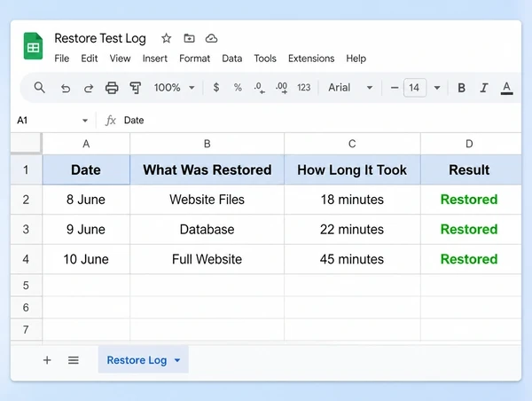Click the move to folder icon

pos(189,38)
